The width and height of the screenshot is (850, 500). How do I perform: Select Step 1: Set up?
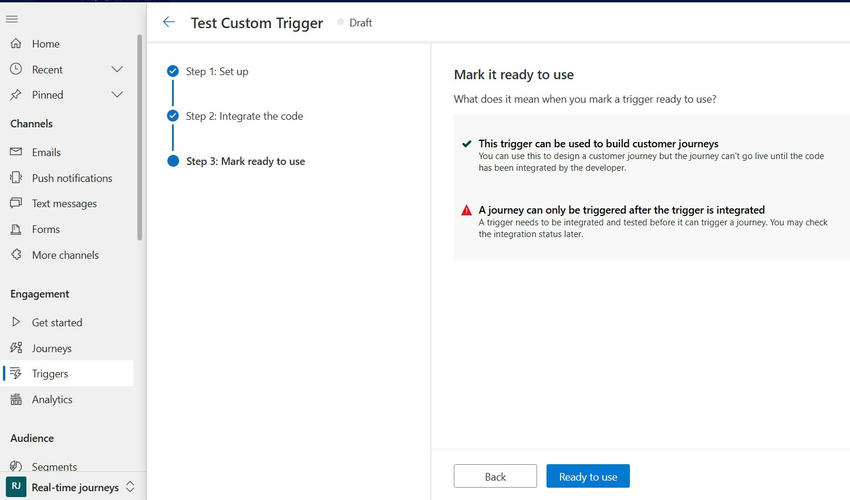click(217, 72)
